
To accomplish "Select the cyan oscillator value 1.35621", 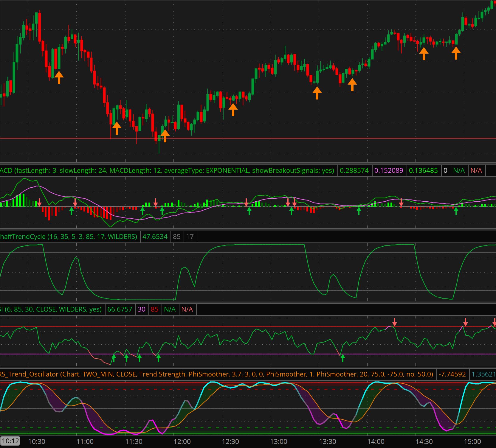I will 483,374.
